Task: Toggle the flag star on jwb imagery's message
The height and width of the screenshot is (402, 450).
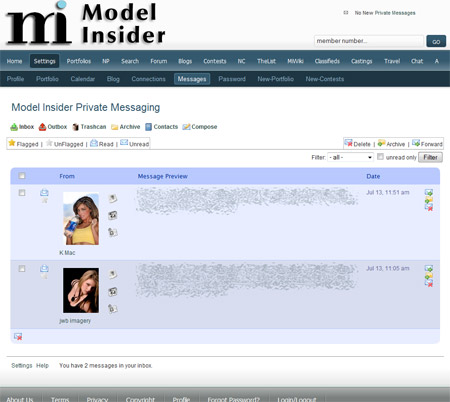Action: tap(45, 276)
